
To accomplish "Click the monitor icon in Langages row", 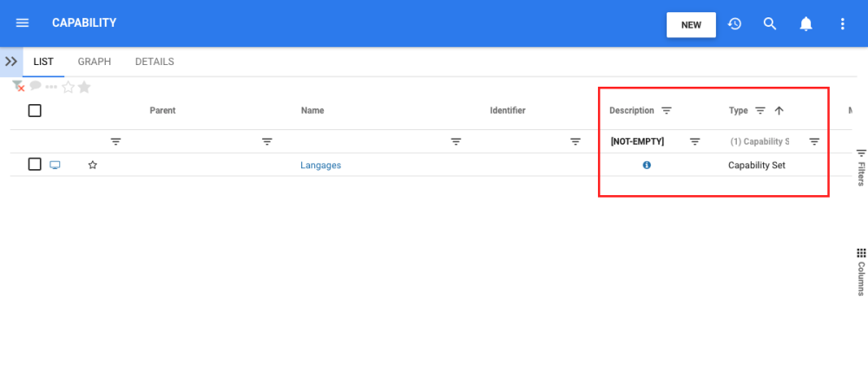I will 55,165.
